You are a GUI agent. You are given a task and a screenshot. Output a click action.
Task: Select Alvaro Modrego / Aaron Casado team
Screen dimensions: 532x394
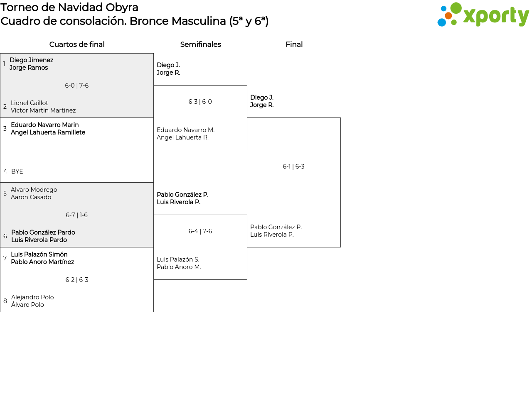coord(34,193)
